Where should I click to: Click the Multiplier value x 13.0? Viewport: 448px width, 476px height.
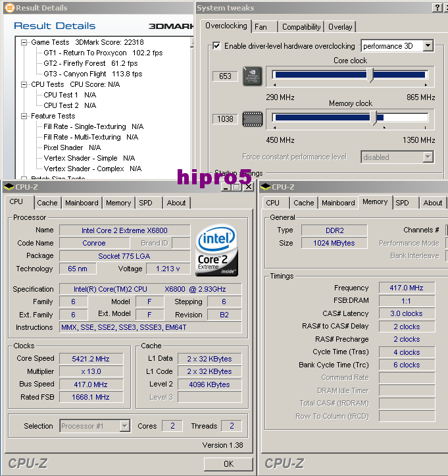91,371
